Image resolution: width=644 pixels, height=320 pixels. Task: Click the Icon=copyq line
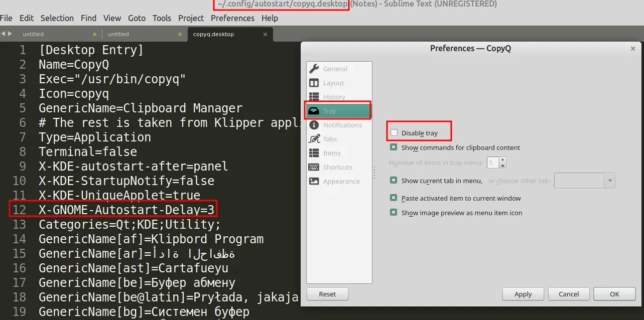click(74, 94)
